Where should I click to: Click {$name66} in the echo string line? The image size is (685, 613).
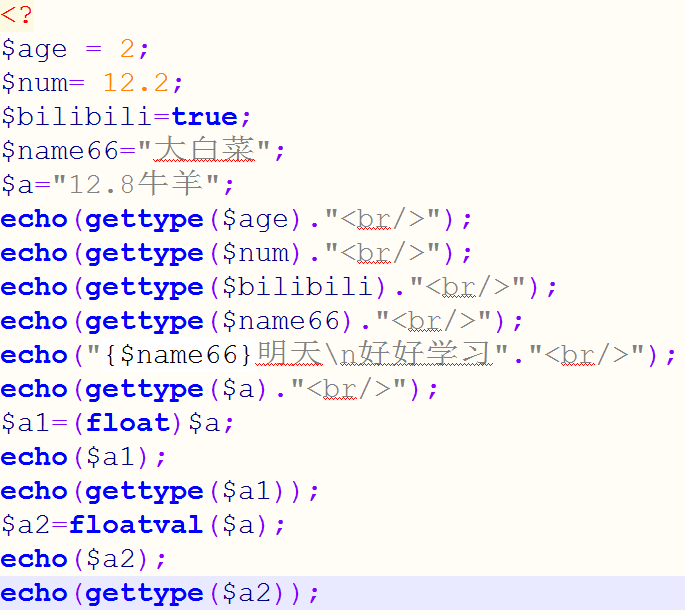(x=179, y=355)
